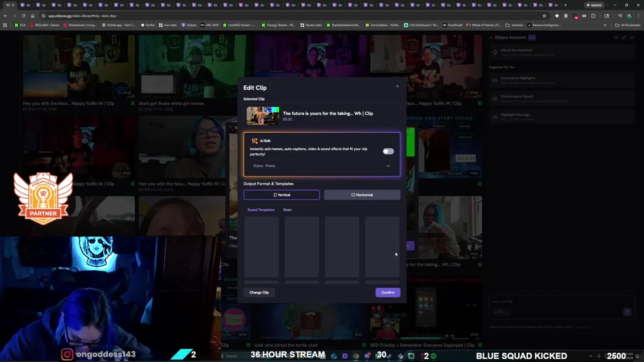Select the Vertical output format
The width and height of the screenshot is (644, 362).
[x=282, y=195]
